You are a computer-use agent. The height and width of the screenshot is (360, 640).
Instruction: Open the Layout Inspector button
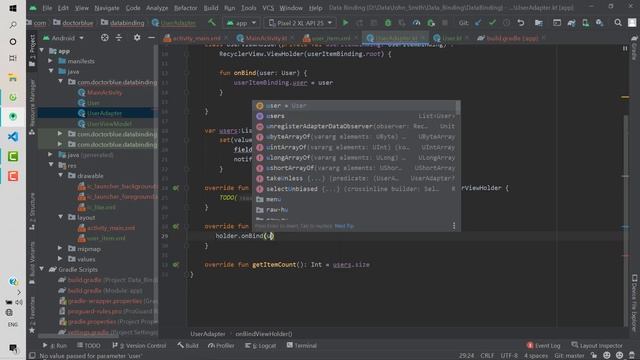pyautogui.click(x=597, y=345)
